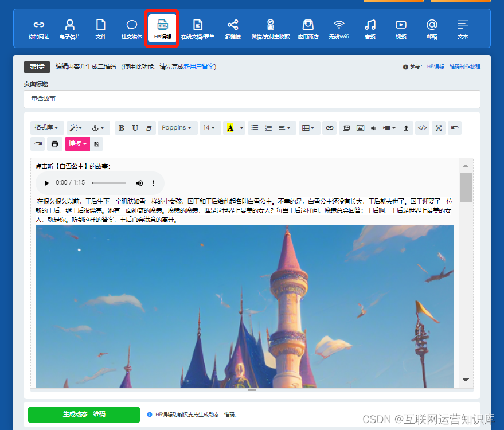Click the 页面标题 input field
Viewport: 504px width, 430px height.
pyautogui.click(x=252, y=99)
